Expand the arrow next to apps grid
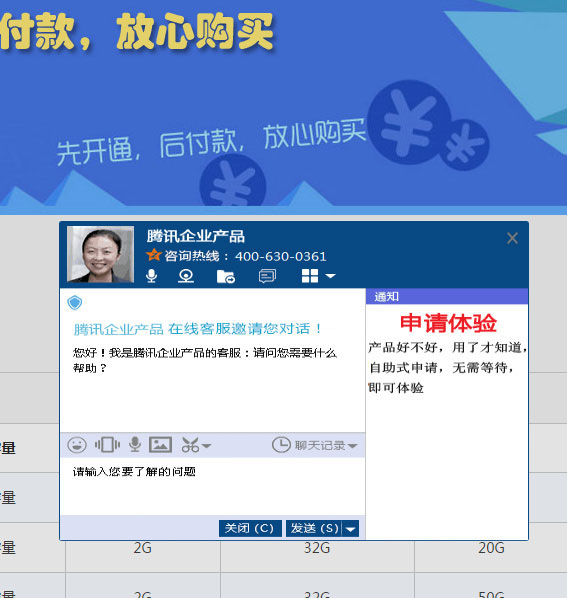The width and height of the screenshot is (567, 598). (330, 276)
